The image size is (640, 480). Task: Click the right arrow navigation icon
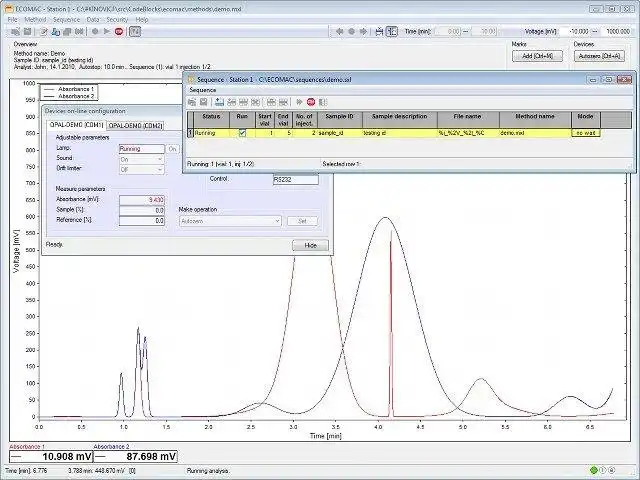(x=363, y=31)
